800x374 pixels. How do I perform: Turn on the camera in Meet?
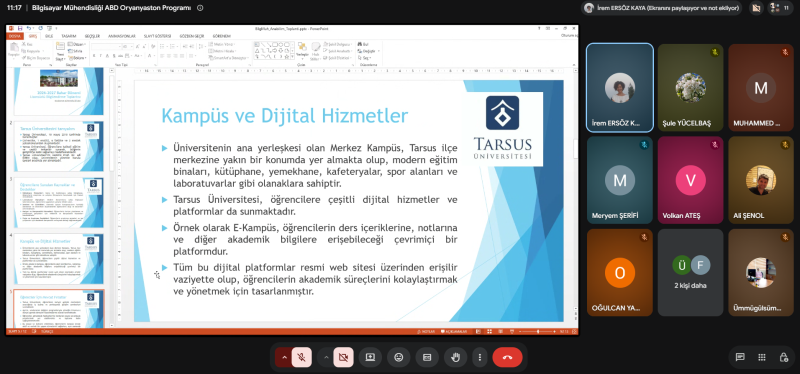(x=343, y=357)
